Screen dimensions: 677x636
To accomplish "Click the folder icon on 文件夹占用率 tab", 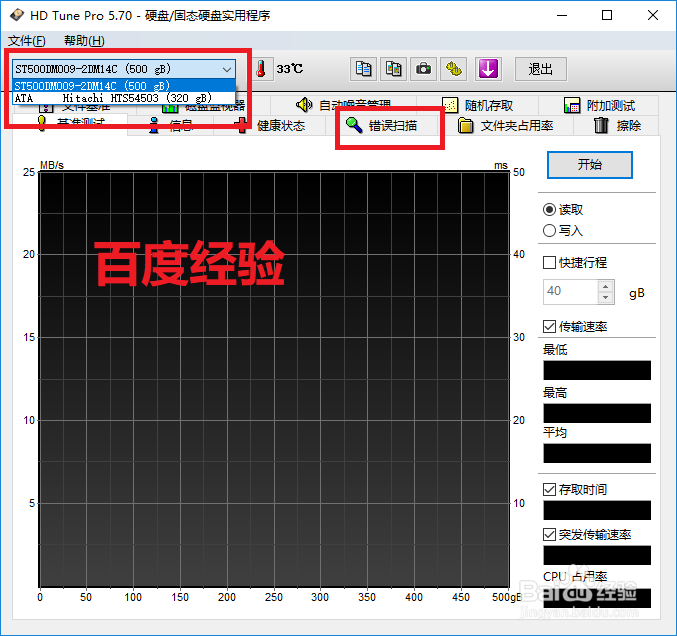I will tap(465, 126).
